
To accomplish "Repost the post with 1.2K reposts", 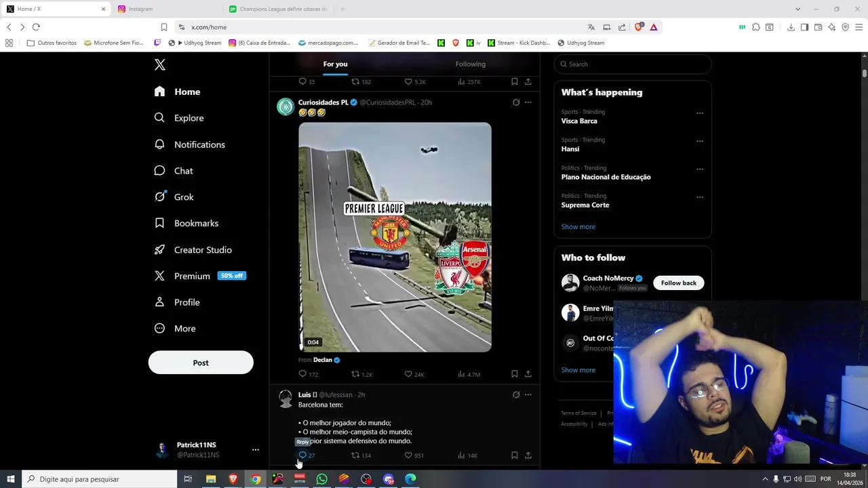I will coord(361,374).
